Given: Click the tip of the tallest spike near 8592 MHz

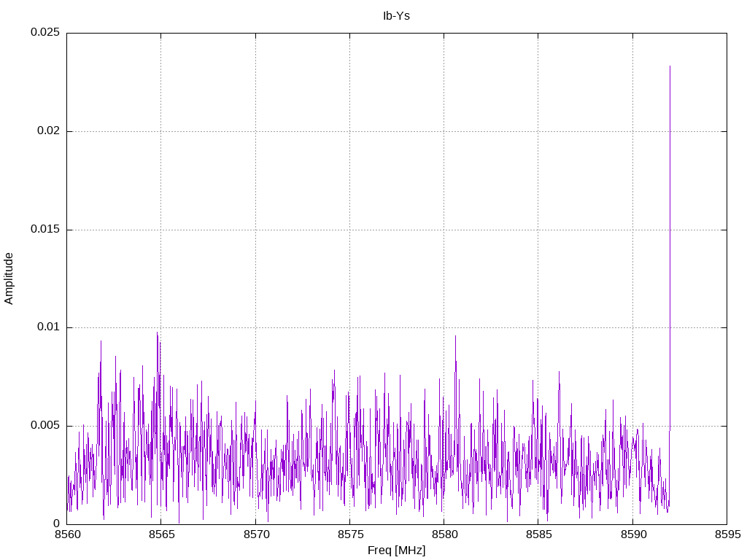Looking at the screenshot, I should [670, 66].
